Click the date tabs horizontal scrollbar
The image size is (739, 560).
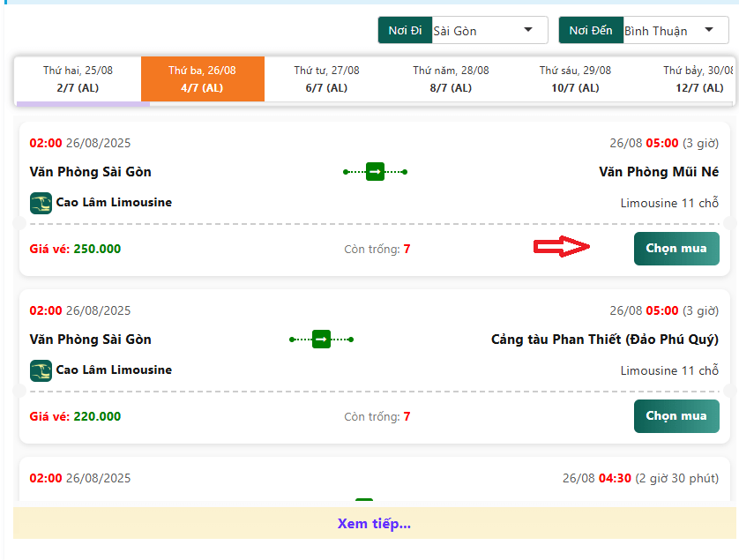(83, 104)
